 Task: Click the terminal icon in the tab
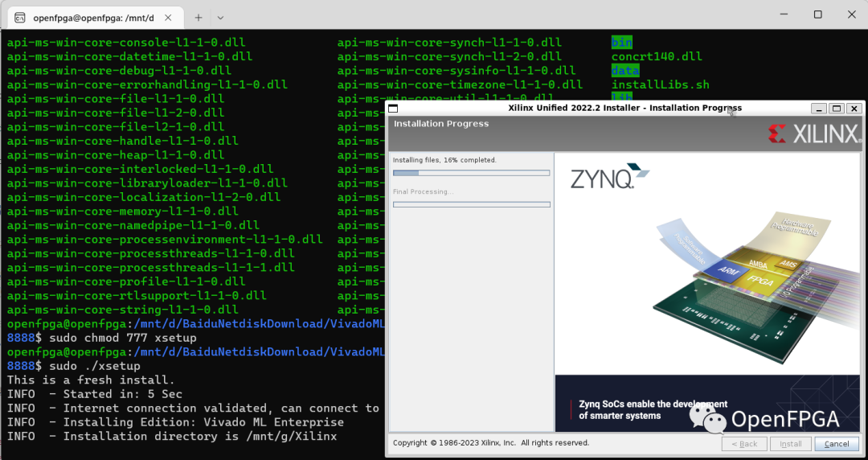(x=19, y=18)
